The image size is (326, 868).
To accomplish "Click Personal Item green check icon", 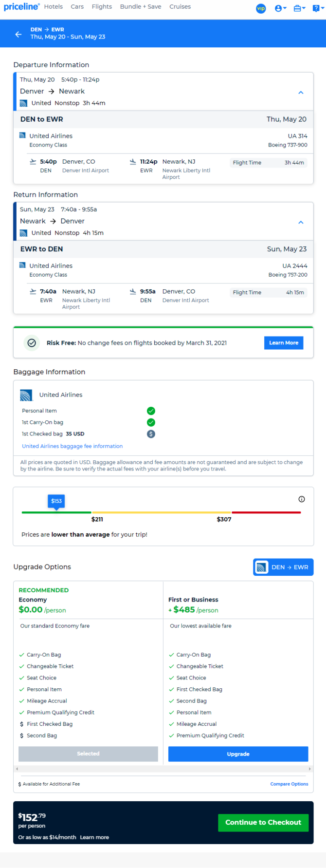I will click(151, 411).
